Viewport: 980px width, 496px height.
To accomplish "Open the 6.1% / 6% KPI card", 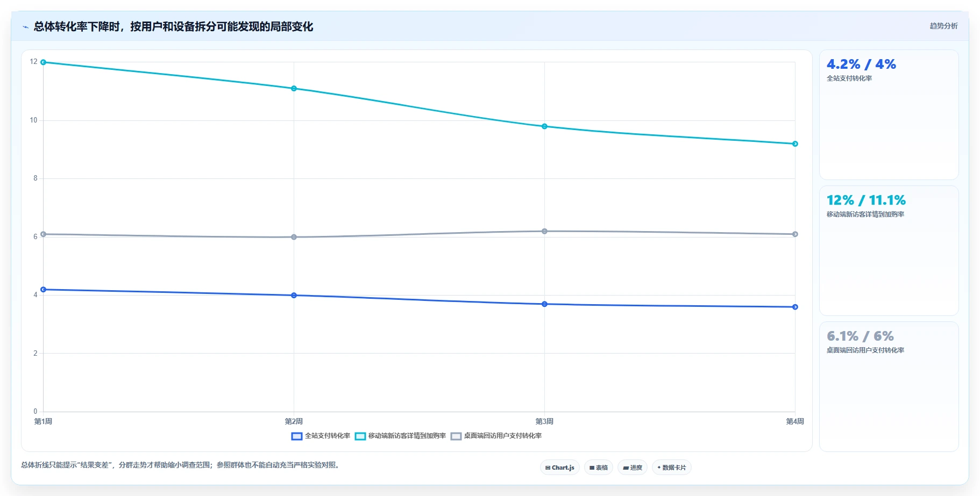I will point(889,387).
